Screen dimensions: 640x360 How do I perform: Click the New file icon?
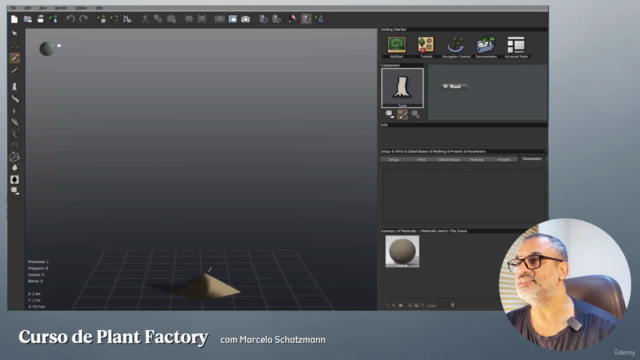14,19
